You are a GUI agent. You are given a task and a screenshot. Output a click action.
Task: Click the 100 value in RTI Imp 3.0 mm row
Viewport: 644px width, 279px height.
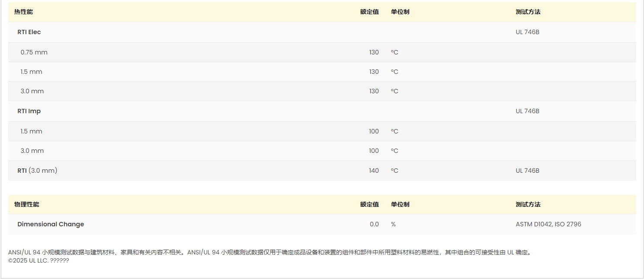pos(374,151)
